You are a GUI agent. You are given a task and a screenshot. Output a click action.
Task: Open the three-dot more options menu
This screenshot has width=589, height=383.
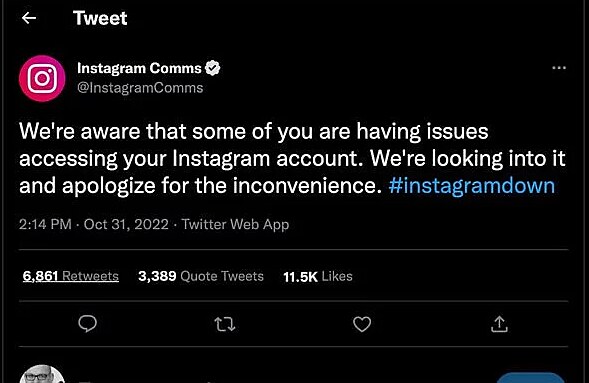coord(559,68)
